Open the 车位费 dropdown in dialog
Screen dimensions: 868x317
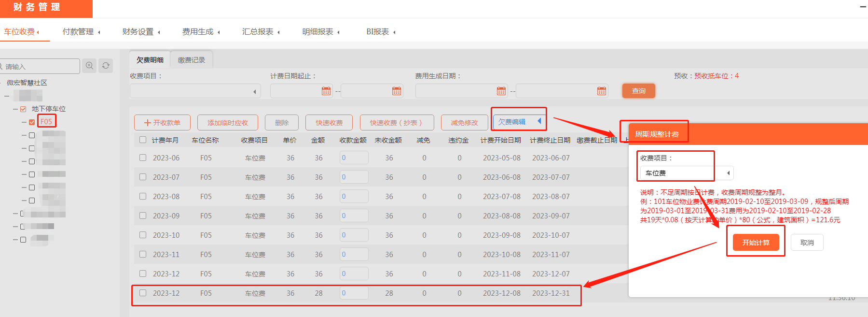click(687, 173)
